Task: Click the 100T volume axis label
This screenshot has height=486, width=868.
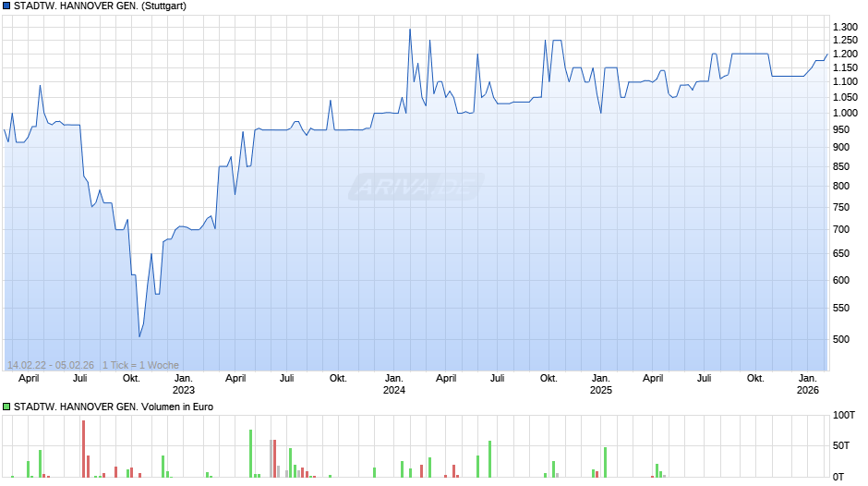Action: tap(844, 415)
